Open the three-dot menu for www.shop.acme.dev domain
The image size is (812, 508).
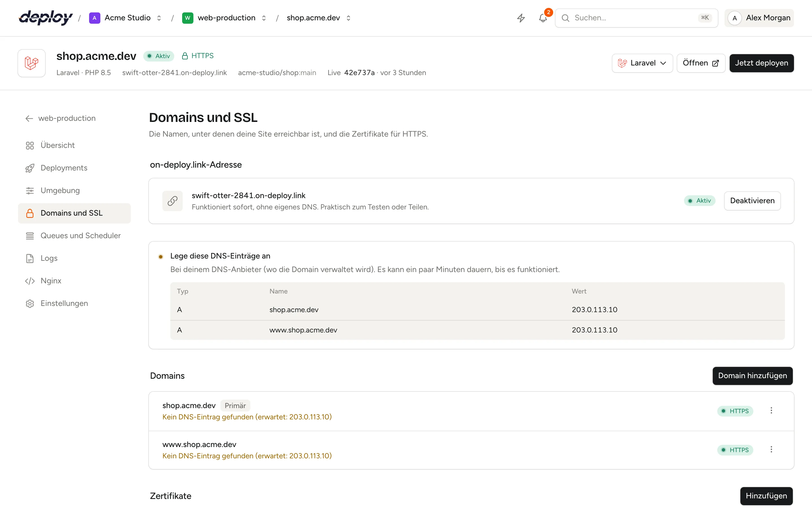click(771, 450)
